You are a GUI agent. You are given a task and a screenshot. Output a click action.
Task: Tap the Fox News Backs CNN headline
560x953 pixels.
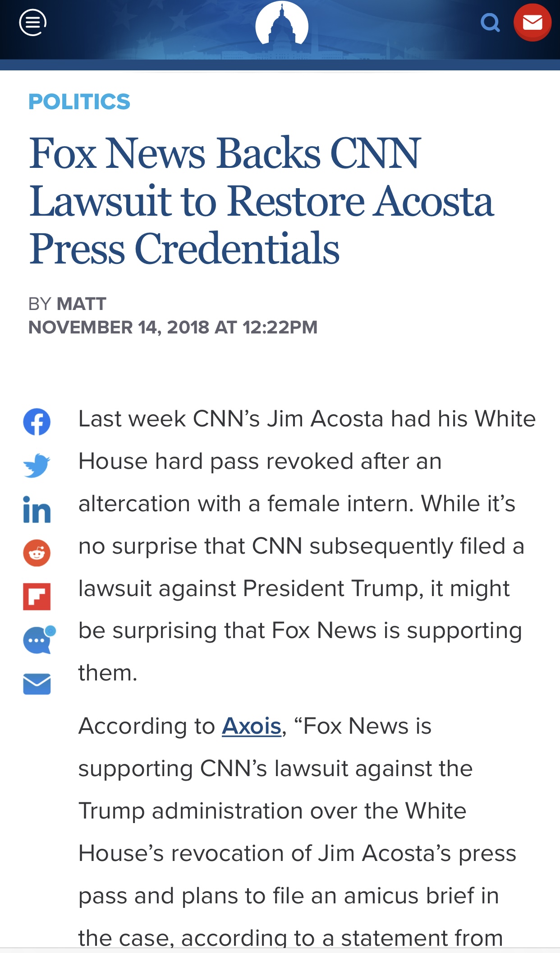tap(262, 200)
